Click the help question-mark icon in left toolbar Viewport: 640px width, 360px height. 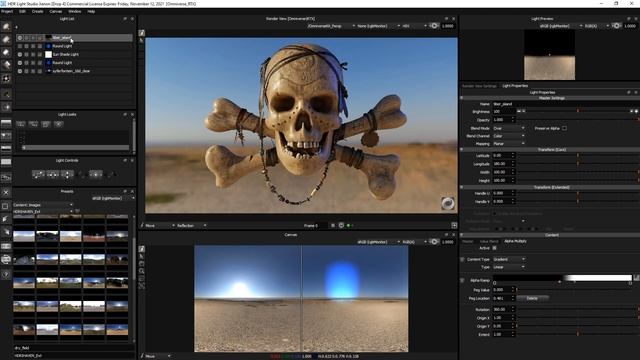pos(6,274)
